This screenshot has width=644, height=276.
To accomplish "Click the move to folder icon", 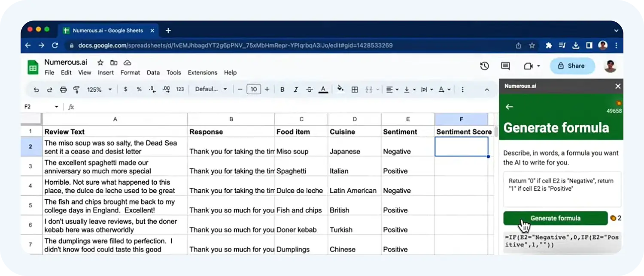I will tap(114, 63).
